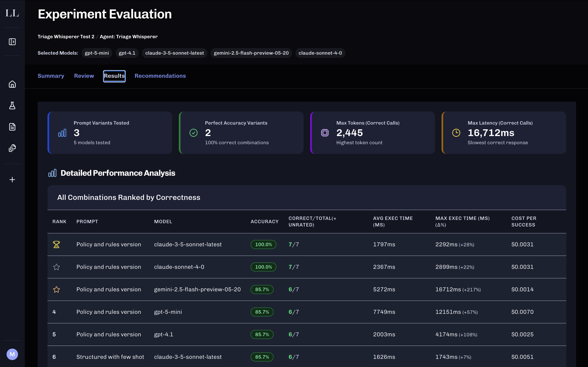Click the LL logo in the sidebar
Viewport: 588px width, 367px height.
tap(12, 13)
